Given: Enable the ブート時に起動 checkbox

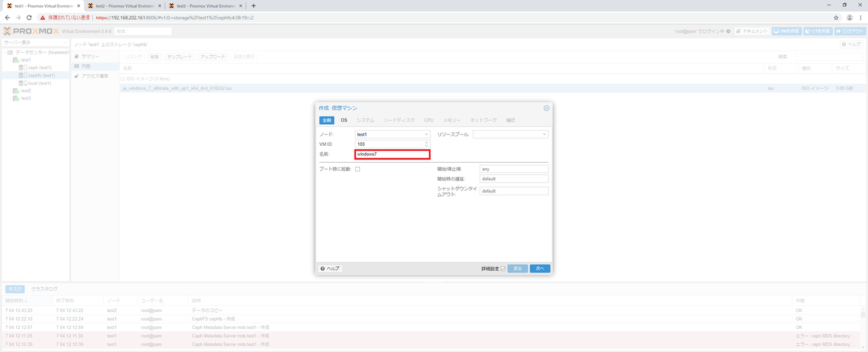Looking at the screenshot, I should point(357,169).
